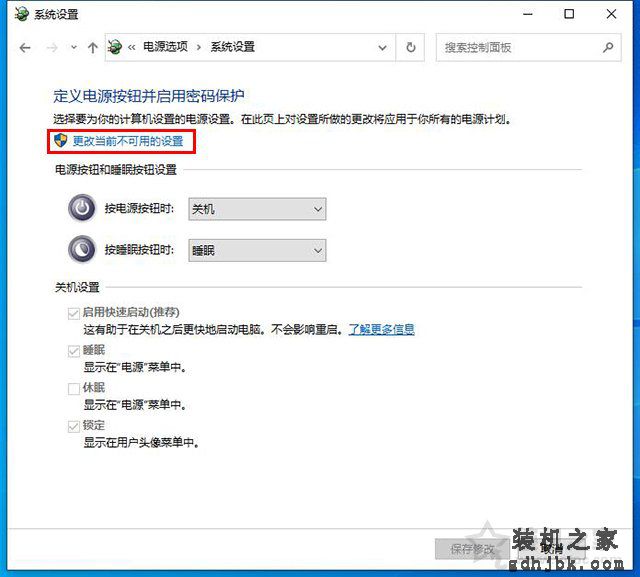
Task: Click the forward navigation arrow
Action: [52, 48]
